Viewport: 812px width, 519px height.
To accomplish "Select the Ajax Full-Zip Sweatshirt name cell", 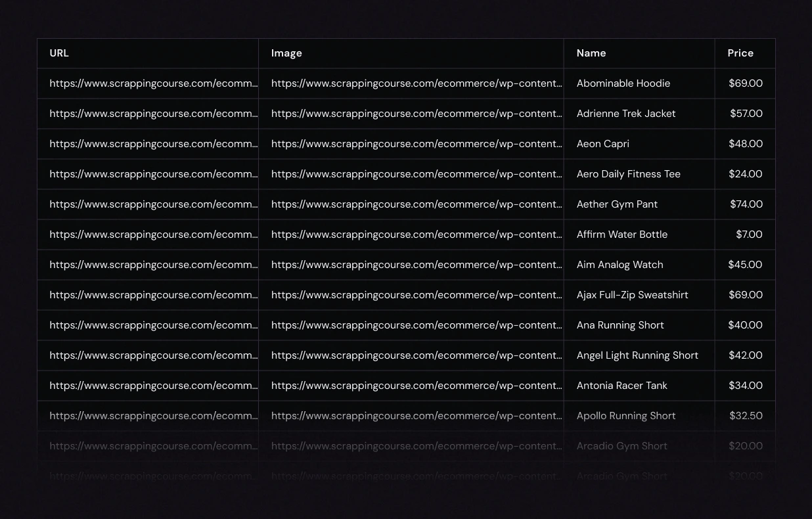I will 632,295.
